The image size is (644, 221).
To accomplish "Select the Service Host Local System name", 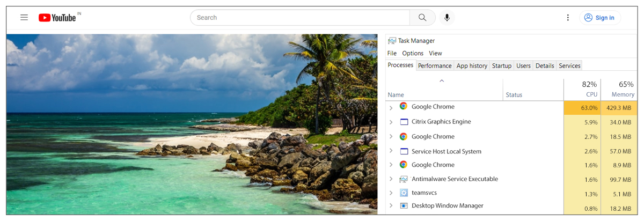I will pos(447,152).
